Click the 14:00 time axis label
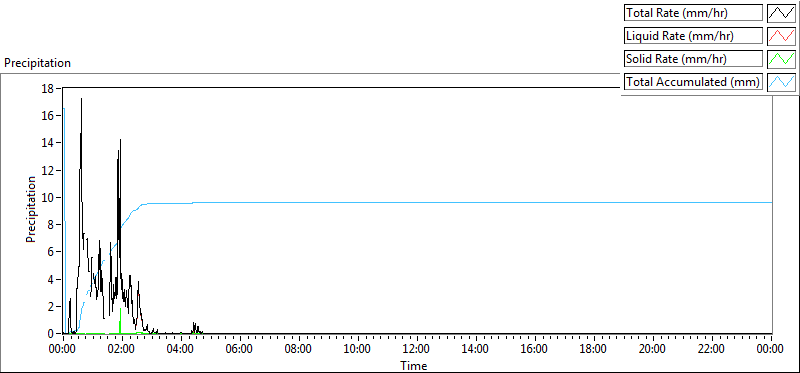This screenshot has height=373, width=800. click(475, 349)
